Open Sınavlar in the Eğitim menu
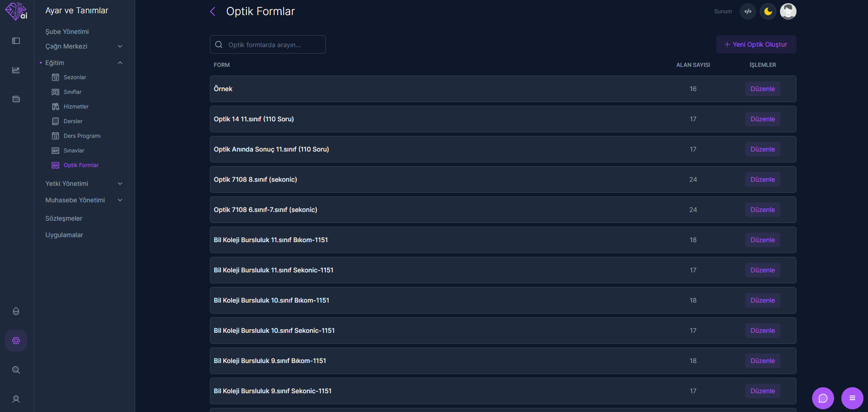 tap(74, 151)
